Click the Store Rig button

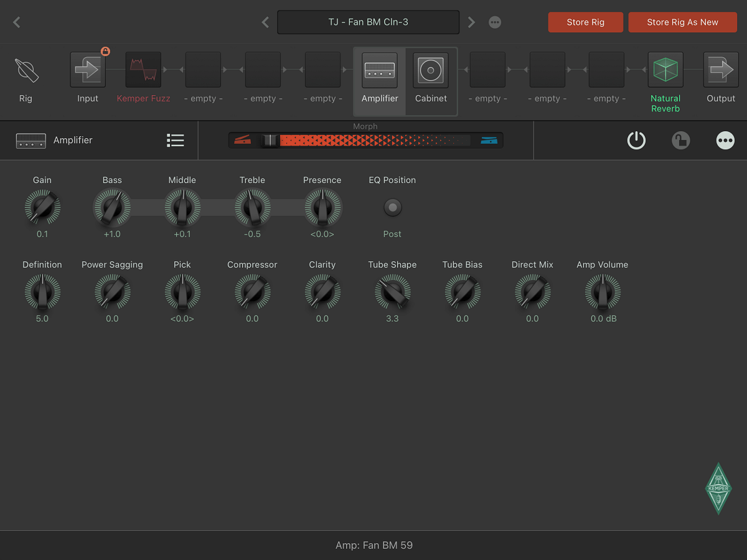pos(586,22)
